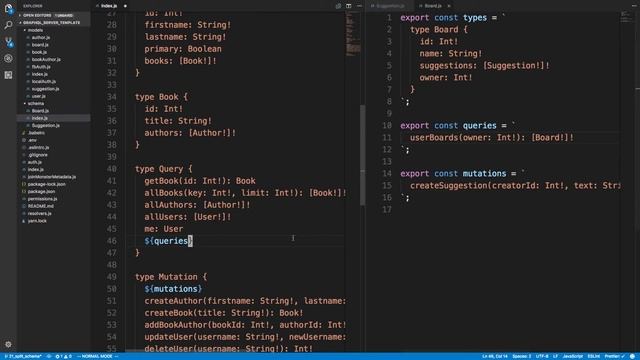Click the open changes icon in left editor toolbar
The image size is (640, 360).
tap(338, 6)
